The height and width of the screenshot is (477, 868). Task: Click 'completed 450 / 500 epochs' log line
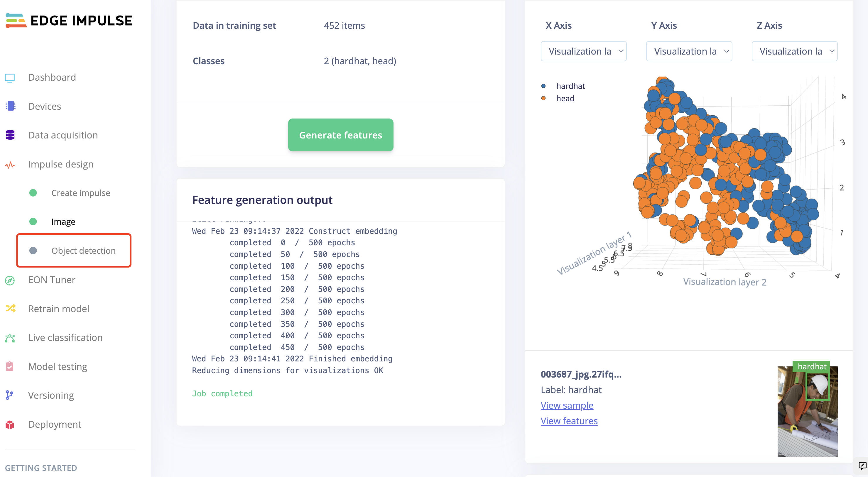point(297,347)
